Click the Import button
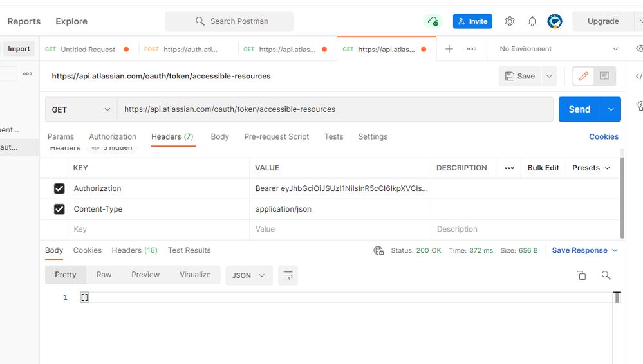Image resolution: width=643 pixels, height=364 pixels. click(19, 49)
